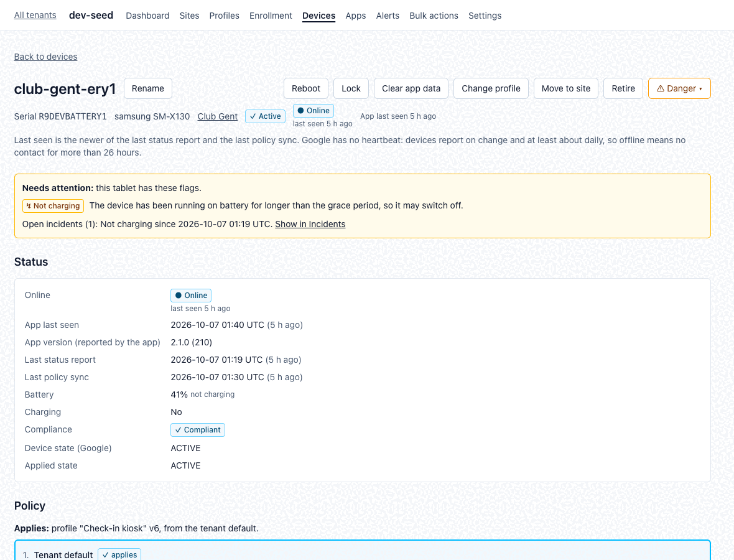Click the app version value 2.1.0 (210)
Viewport: 734px width, 560px height.
click(192, 343)
